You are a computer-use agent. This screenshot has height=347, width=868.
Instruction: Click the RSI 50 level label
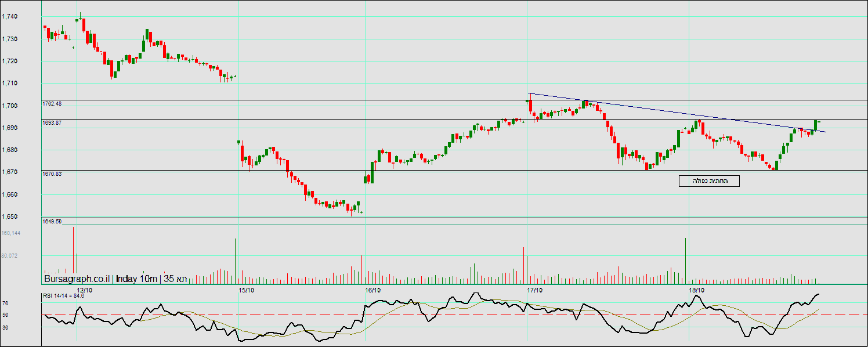point(5,315)
